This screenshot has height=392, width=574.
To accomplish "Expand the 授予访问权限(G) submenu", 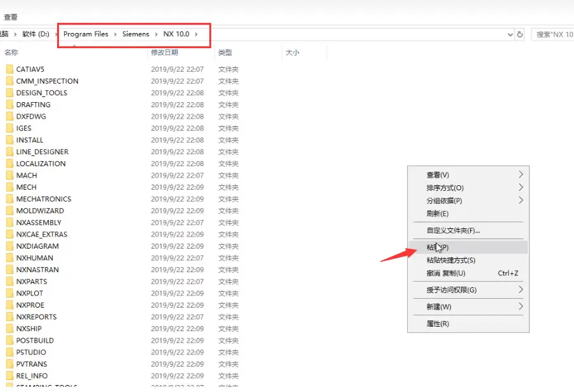I will 521,289.
